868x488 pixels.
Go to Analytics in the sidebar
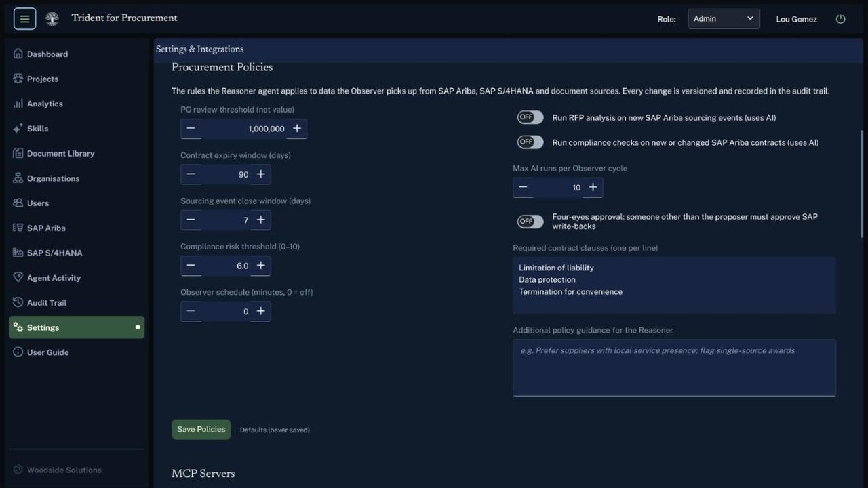tap(77, 104)
